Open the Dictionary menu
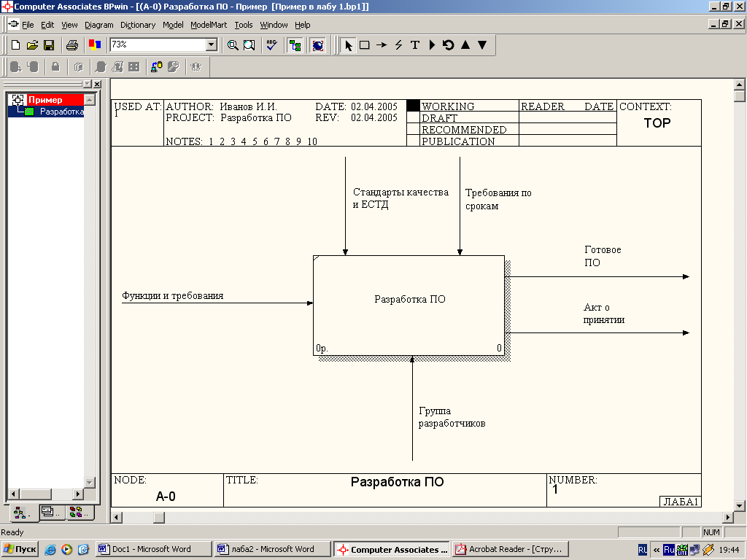Image resolution: width=747 pixels, height=560 pixels. click(x=138, y=25)
